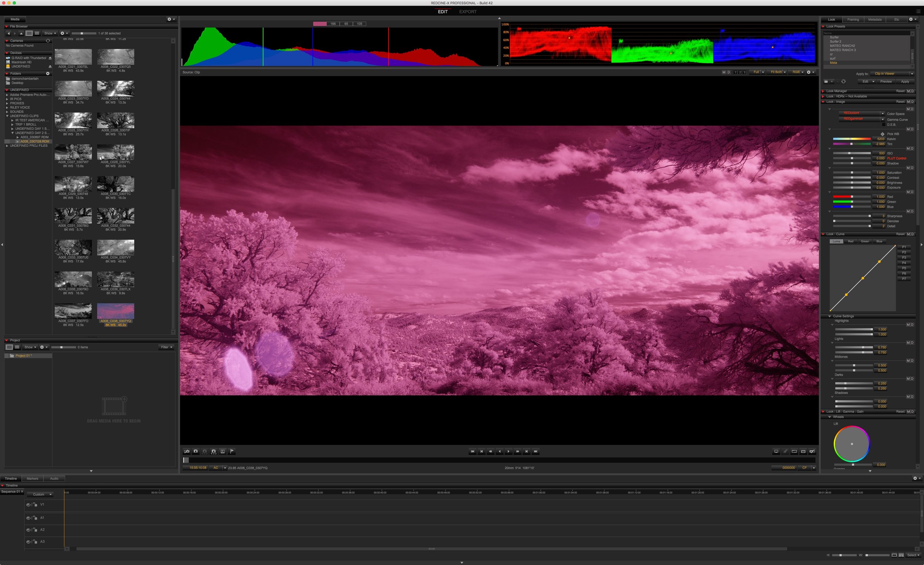924x565 pixels.
Task: Adjust the Saturation slider
Action: coord(852,173)
